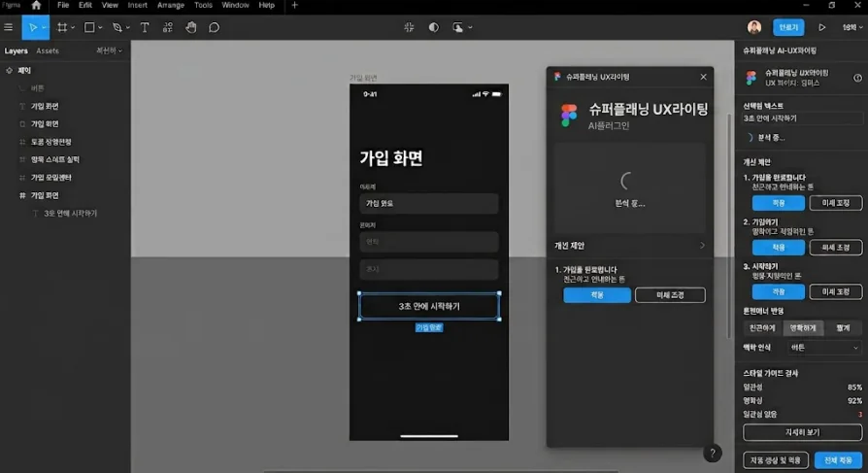Viewport: 868px width, 473px height.
Task: Click the Figma logo in the right panel
Action: pyautogui.click(x=751, y=78)
